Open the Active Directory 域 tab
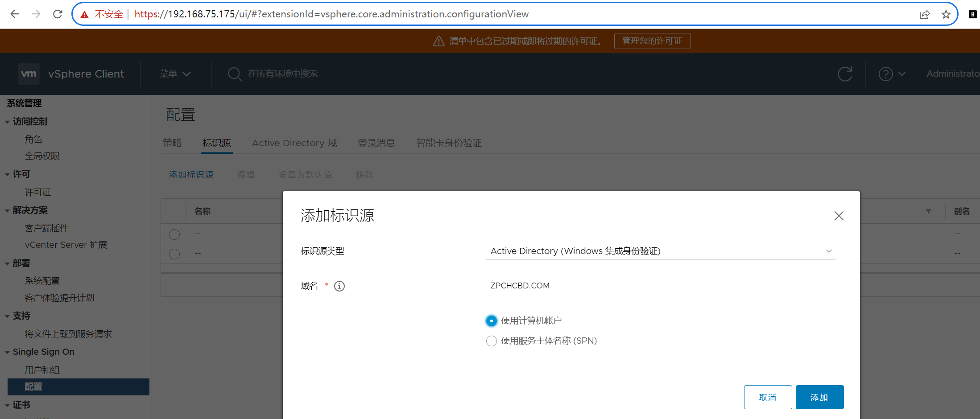Screen dimensions: 980x419 pos(294,143)
